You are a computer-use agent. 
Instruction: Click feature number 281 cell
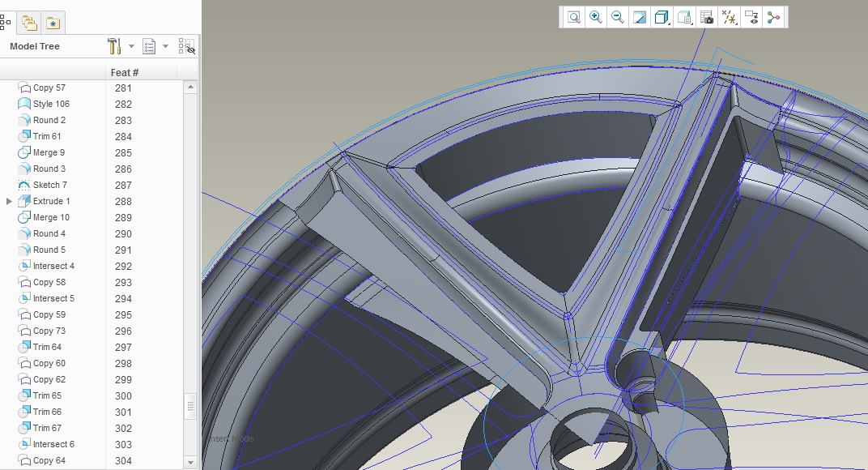(x=123, y=88)
